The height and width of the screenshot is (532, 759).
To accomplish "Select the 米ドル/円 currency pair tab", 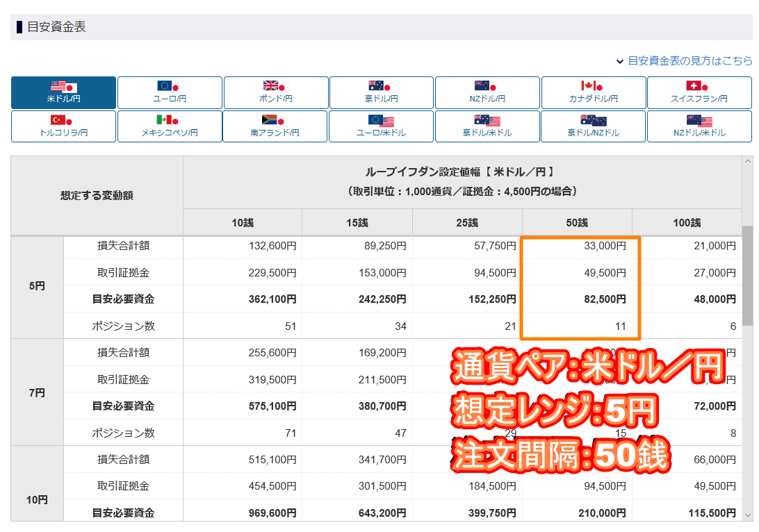I will (x=63, y=92).
